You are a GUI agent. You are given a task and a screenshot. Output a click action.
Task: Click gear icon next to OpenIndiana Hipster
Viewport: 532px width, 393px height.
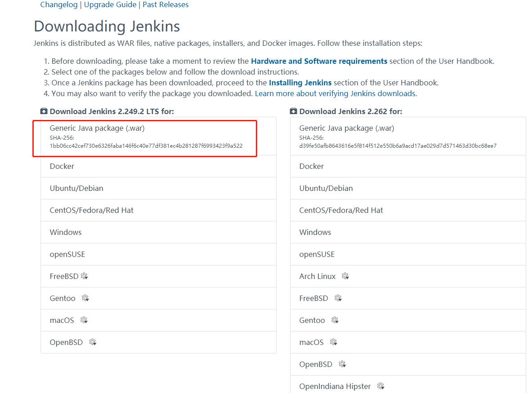coord(381,386)
